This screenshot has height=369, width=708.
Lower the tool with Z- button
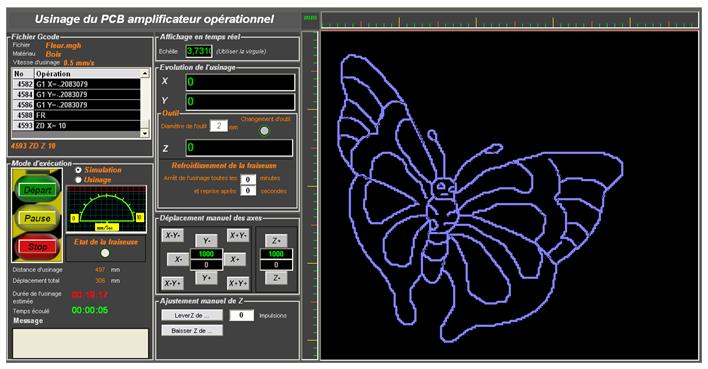point(276,278)
